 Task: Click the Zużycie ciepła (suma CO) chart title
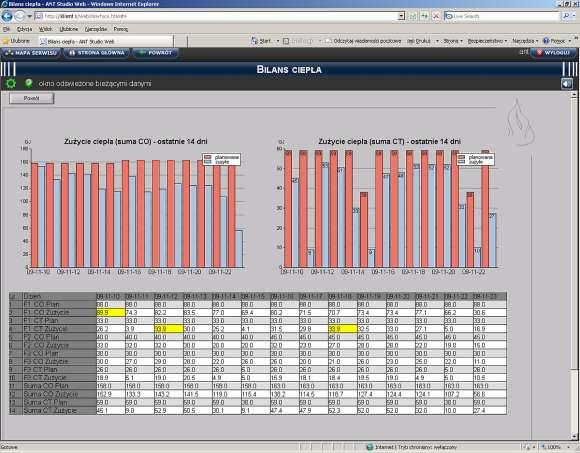point(135,141)
